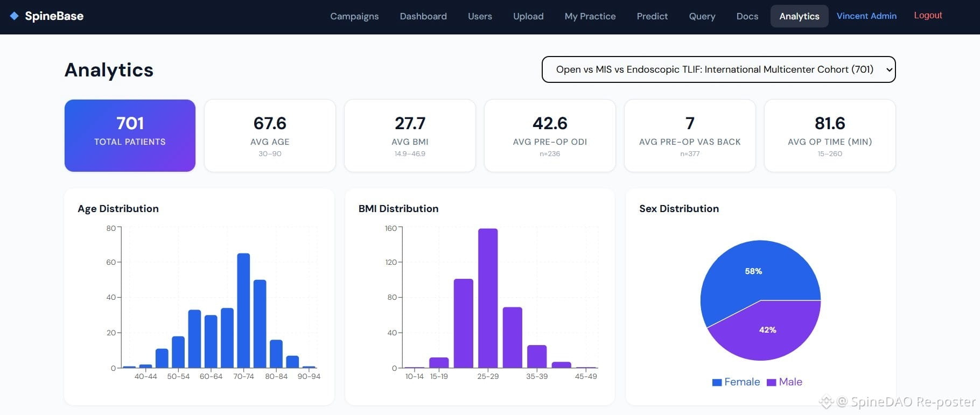Open the Users nav item
This screenshot has width=980, height=415.
coord(480,16)
